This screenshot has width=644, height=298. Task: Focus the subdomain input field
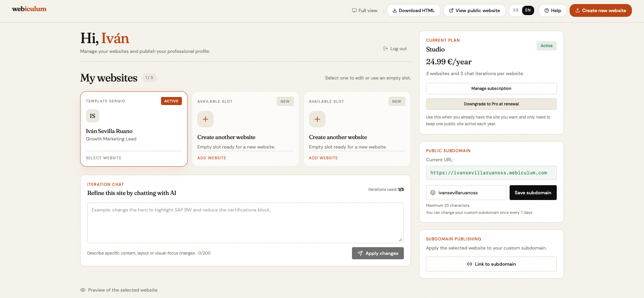click(x=466, y=193)
